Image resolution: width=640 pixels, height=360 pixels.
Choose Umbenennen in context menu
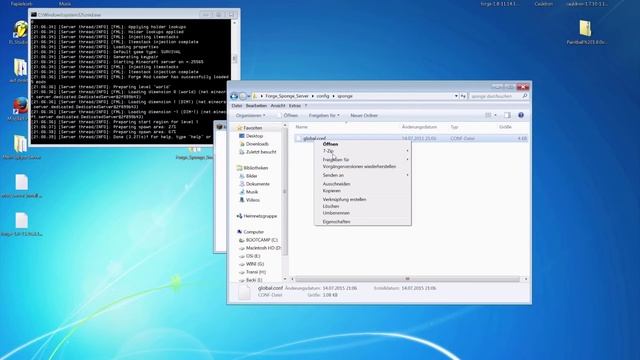[x=336, y=213]
